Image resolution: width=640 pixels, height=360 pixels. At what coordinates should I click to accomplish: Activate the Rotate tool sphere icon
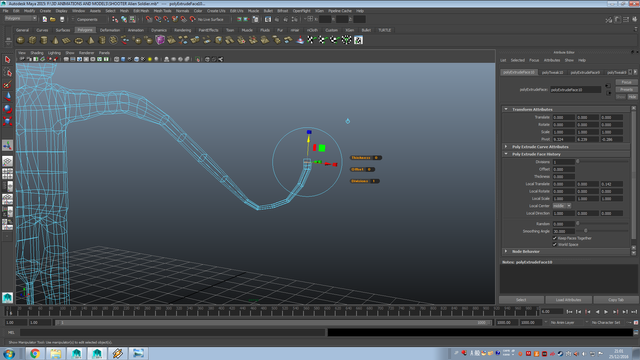(7, 109)
